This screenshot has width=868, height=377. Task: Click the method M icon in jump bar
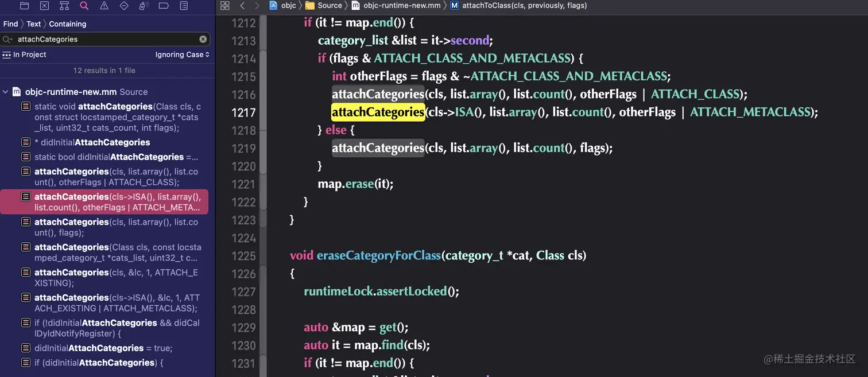click(455, 5)
